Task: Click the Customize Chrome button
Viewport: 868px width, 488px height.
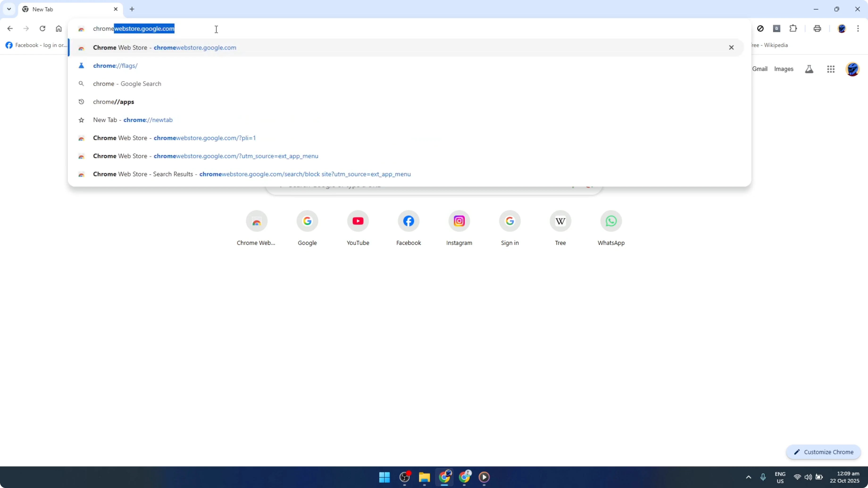Action: tap(823, 452)
